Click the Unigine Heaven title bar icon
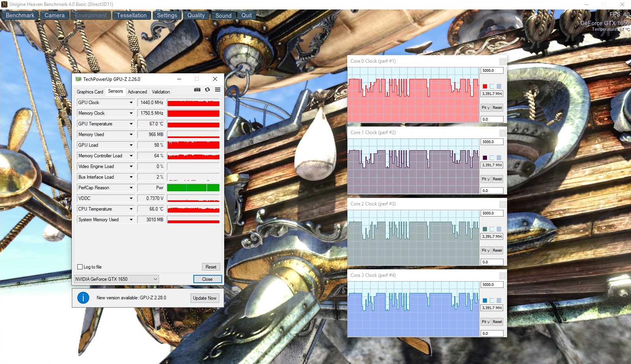 point(4,4)
